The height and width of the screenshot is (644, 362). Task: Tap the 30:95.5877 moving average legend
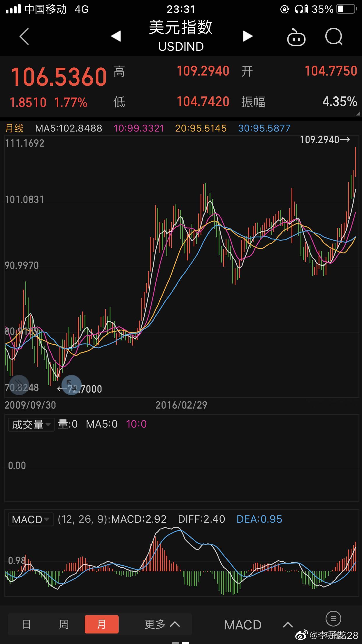click(264, 128)
